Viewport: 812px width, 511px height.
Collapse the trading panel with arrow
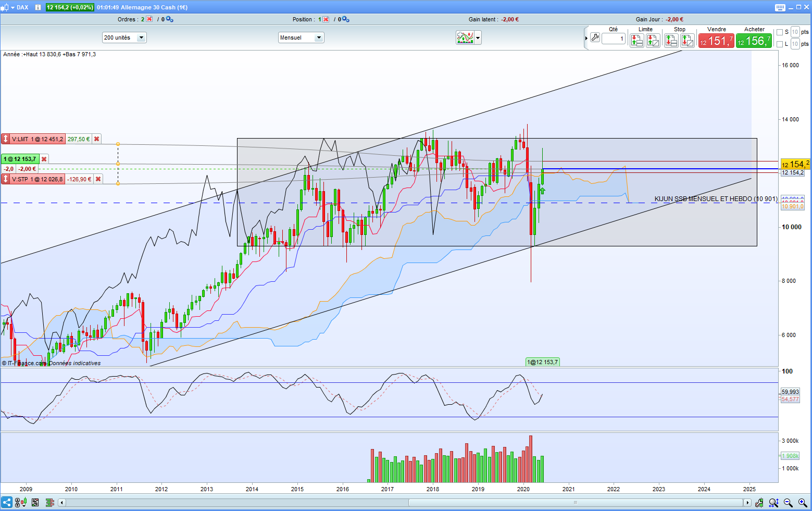click(586, 38)
